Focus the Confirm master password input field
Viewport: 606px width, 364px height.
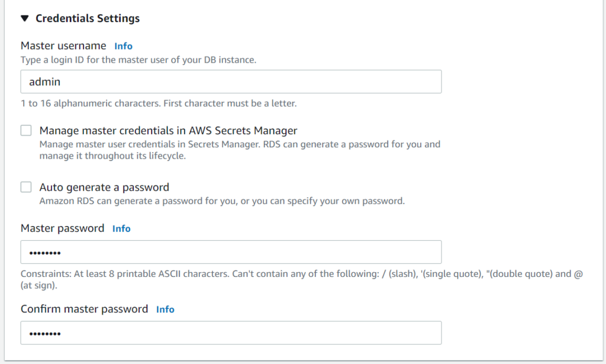click(x=231, y=333)
